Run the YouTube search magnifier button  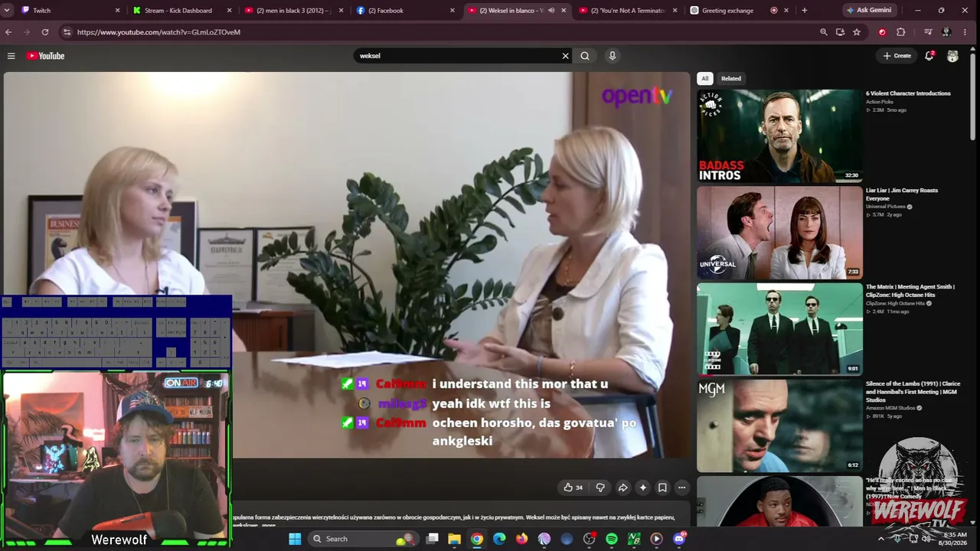point(585,56)
